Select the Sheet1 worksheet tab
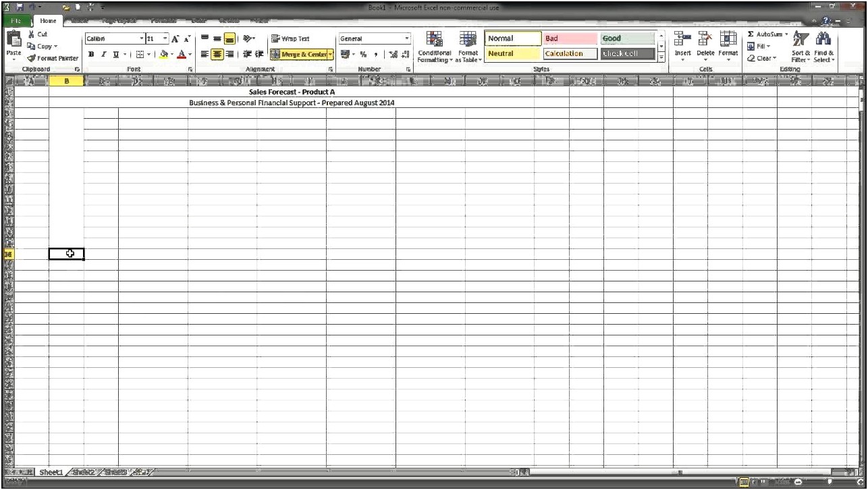 coord(51,472)
